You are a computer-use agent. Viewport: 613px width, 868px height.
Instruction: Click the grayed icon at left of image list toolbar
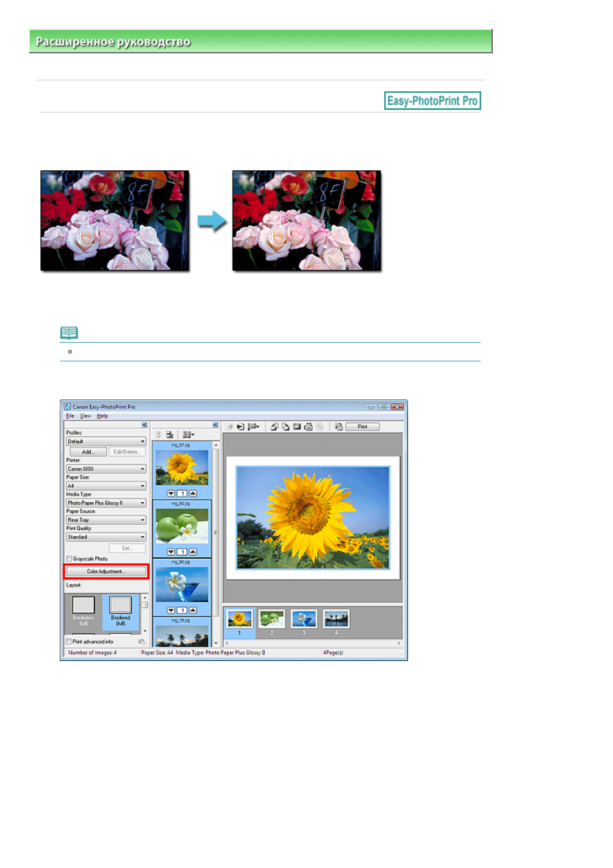click(158, 435)
